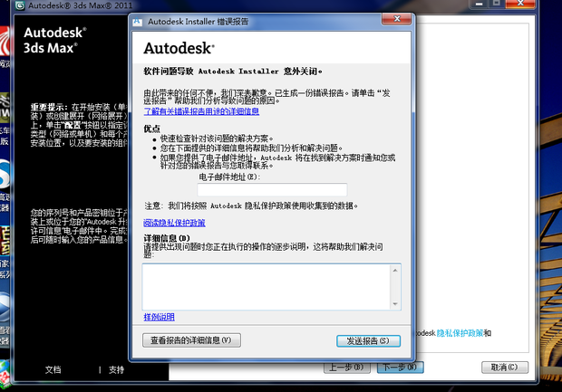Close the Autodesk Installer error report dialog

click(397, 19)
